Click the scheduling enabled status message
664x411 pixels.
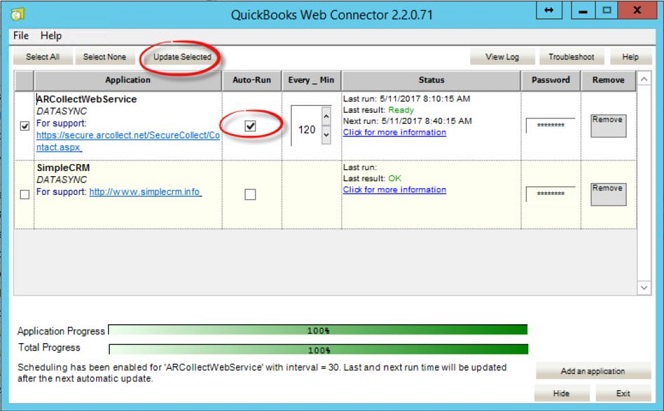pyautogui.click(x=262, y=373)
